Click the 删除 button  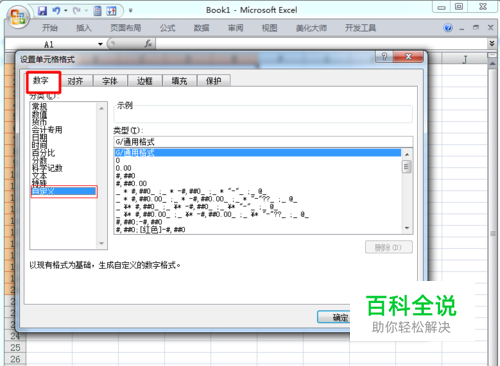[389, 247]
